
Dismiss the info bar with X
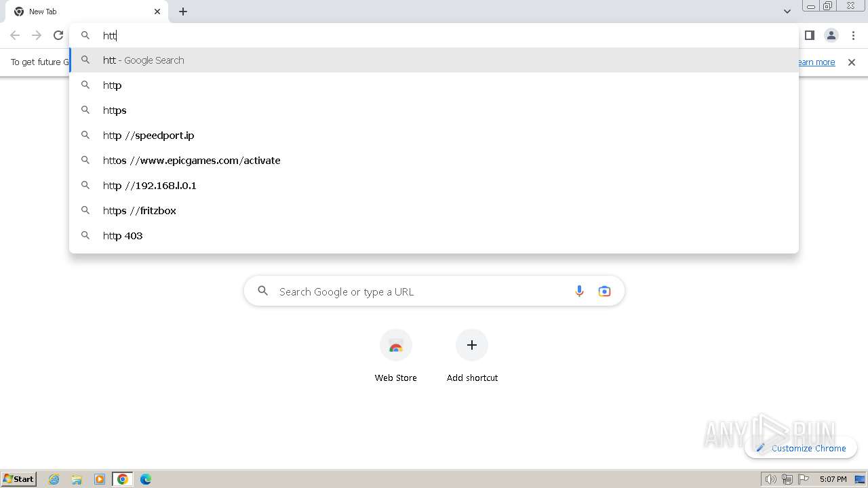[852, 62]
